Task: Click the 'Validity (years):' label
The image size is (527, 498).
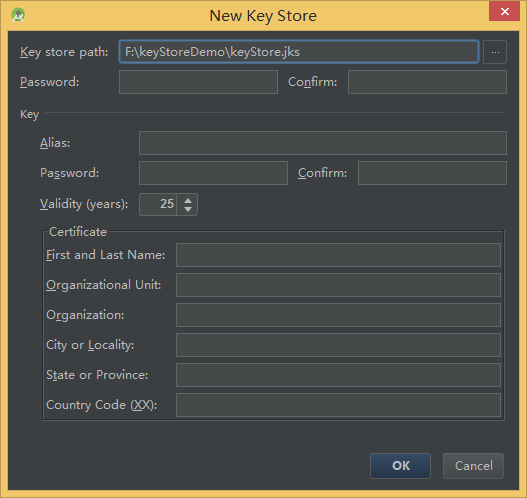Action: click(x=84, y=204)
